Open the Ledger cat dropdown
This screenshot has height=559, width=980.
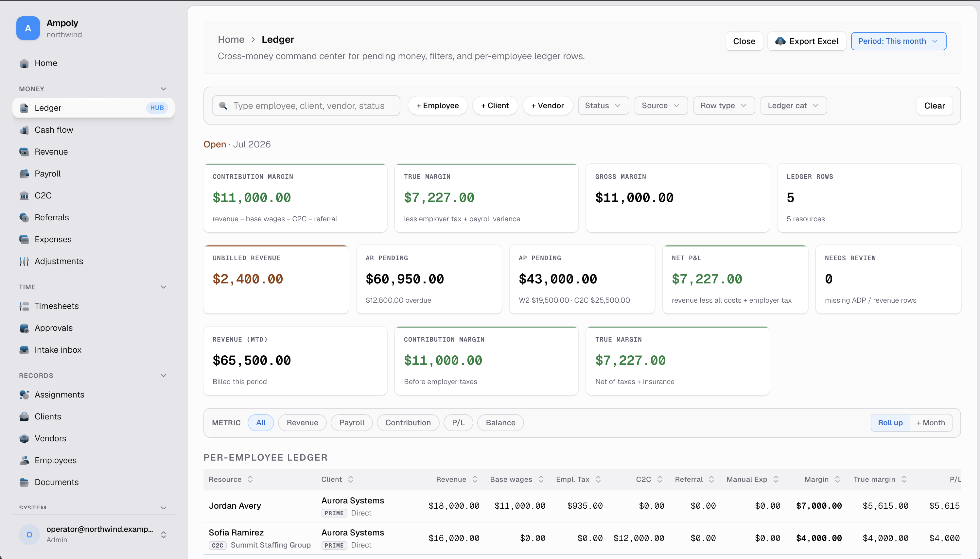point(793,106)
